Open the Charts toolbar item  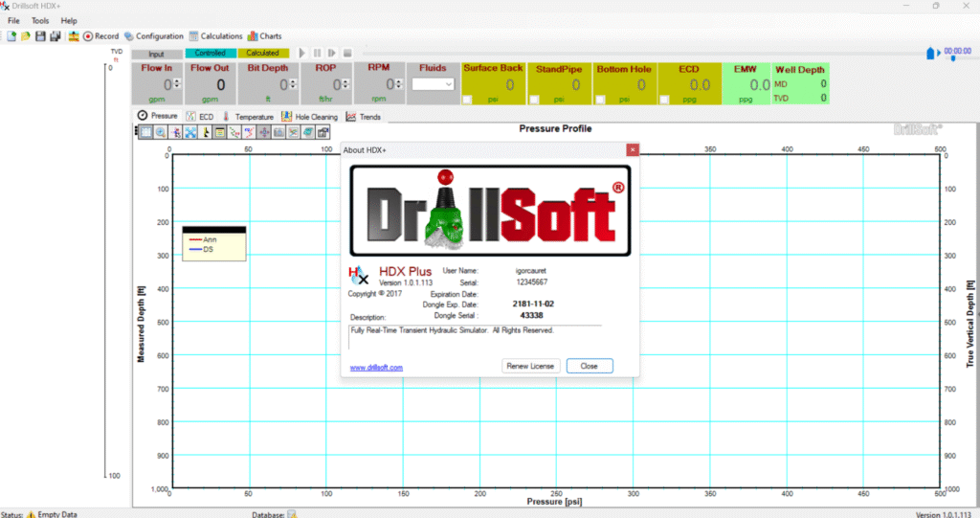(264, 36)
